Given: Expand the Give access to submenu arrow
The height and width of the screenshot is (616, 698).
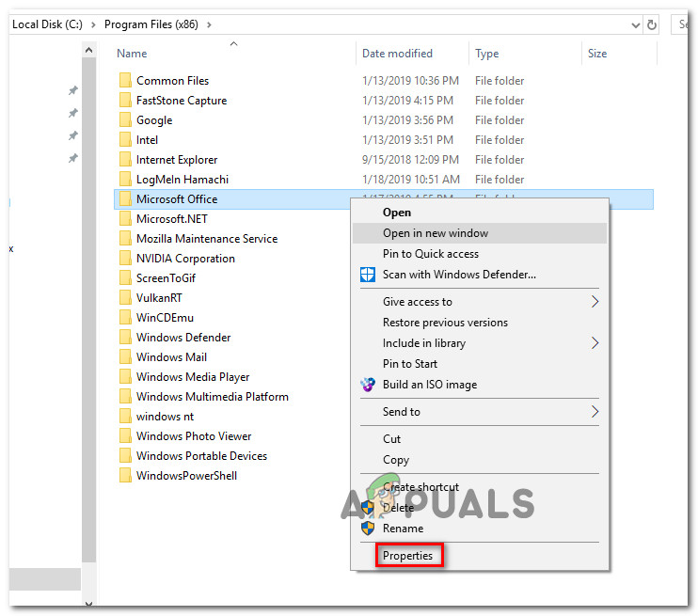Looking at the screenshot, I should click(595, 302).
